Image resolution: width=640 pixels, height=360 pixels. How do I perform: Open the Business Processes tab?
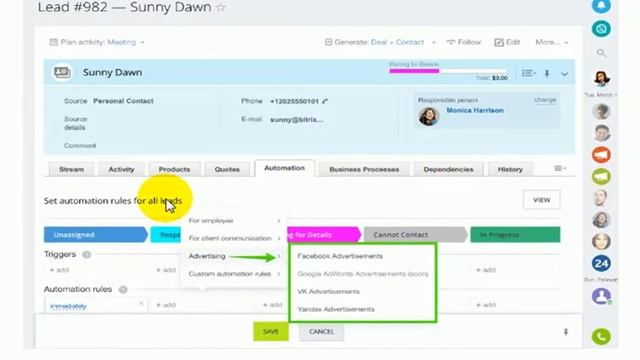[364, 169]
